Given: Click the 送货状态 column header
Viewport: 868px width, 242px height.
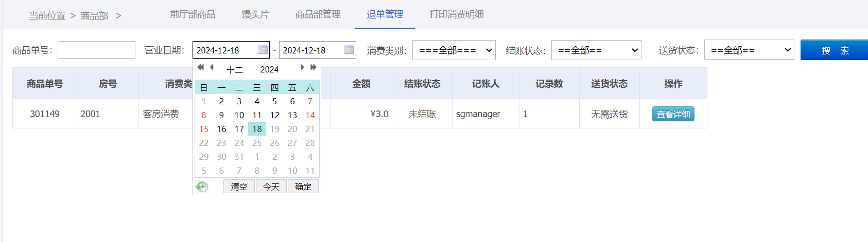Looking at the screenshot, I should 610,83.
